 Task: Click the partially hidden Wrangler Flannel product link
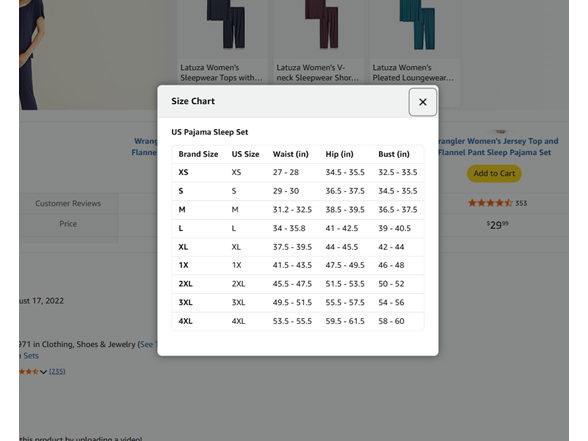point(145,147)
